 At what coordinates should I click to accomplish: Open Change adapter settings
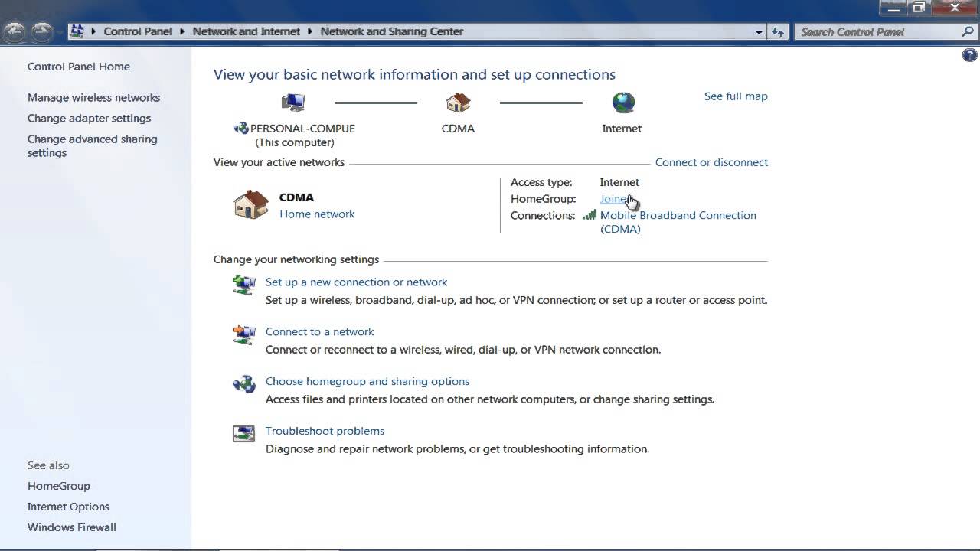click(x=89, y=118)
